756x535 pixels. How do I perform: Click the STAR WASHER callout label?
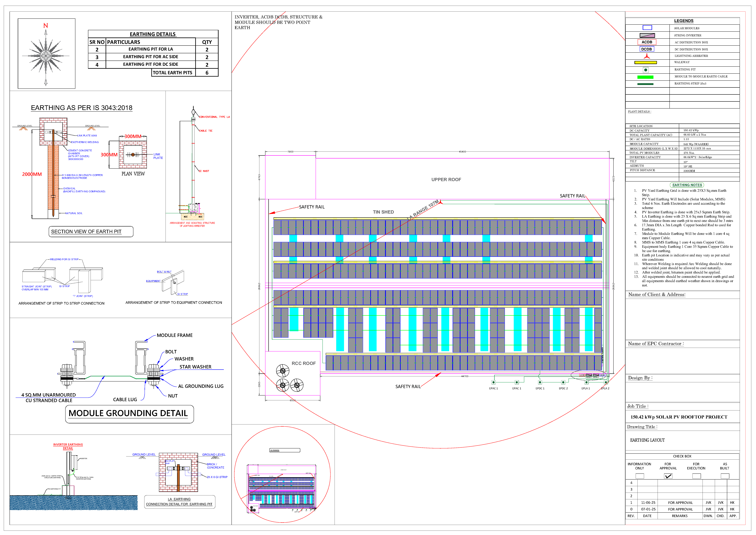click(195, 367)
